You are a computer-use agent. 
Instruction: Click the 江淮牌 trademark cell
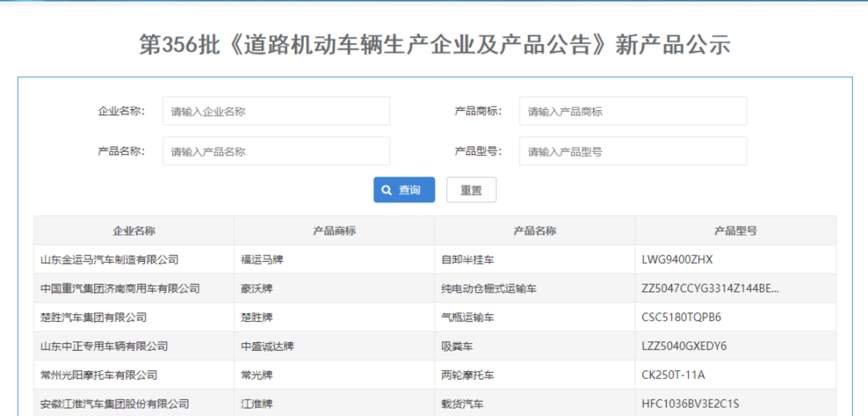[x=334, y=404]
